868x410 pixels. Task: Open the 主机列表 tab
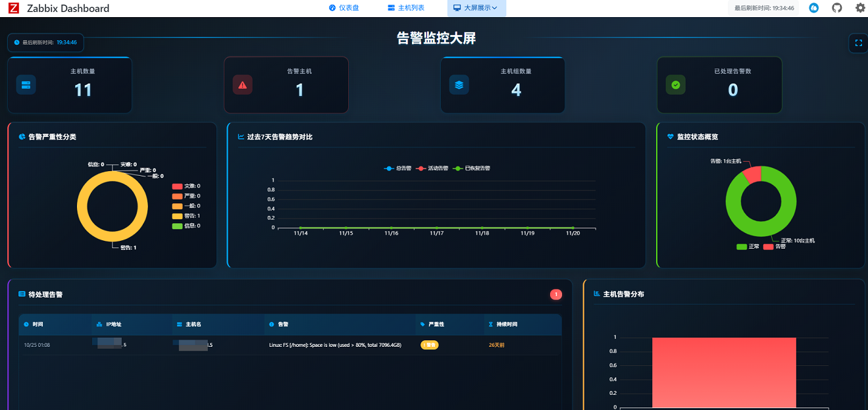(406, 8)
